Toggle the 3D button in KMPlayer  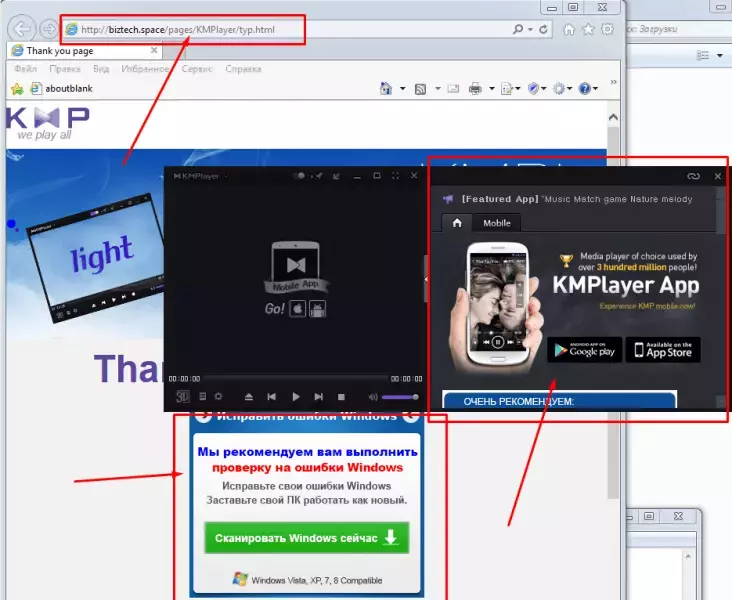coord(183,397)
